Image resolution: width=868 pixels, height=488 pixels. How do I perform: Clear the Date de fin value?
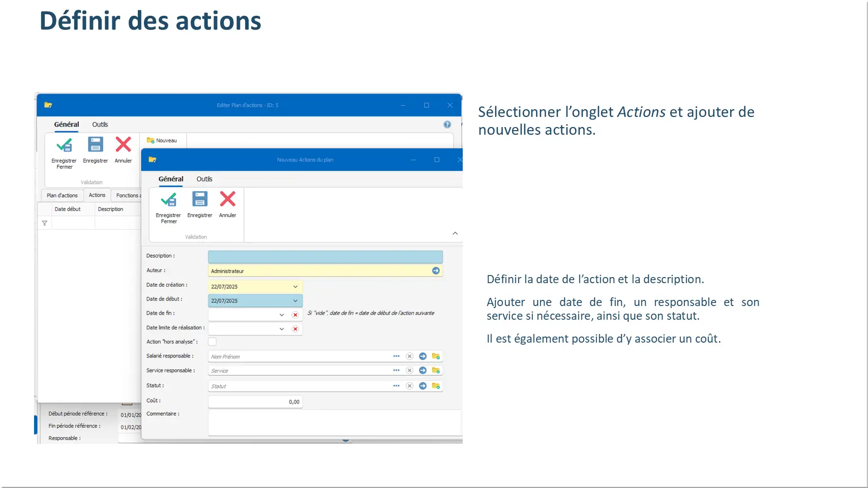(295, 315)
